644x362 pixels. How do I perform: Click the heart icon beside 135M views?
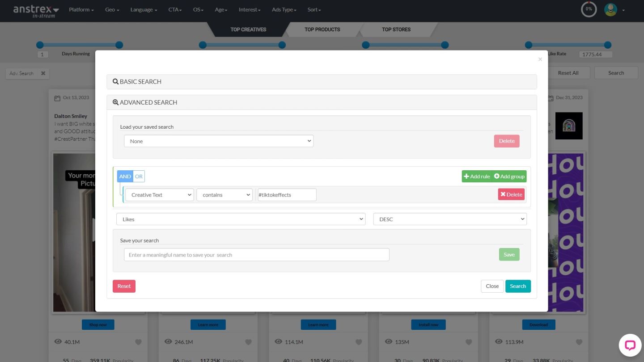click(x=468, y=342)
